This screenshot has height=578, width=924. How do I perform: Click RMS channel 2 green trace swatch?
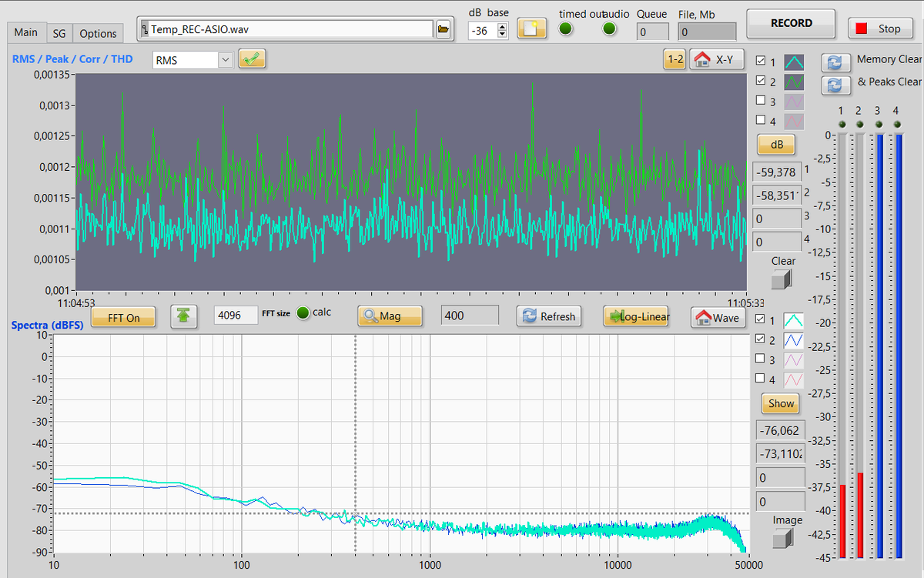[x=794, y=82]
